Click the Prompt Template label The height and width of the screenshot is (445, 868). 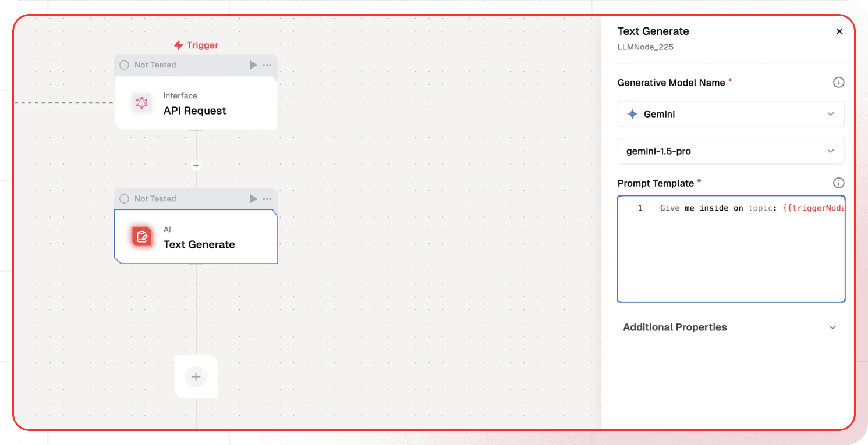coord(656,183)
